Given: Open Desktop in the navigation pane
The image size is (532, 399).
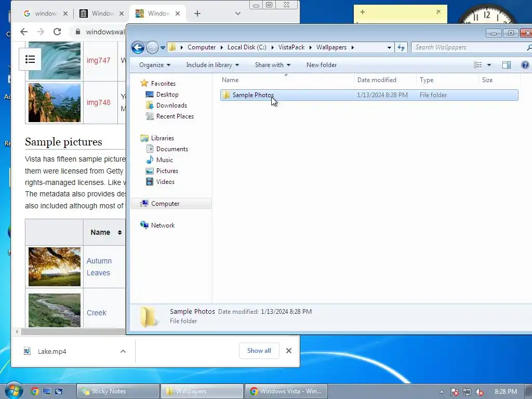Looking at the screenshot, I should [x=167, y=95].
